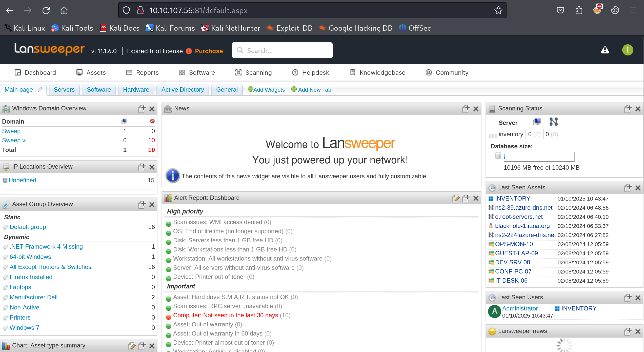Image resolution: width=644 pixels, height=352 pixels.
Task: Move the News widget using its move icon
Action: coord(466,109)
